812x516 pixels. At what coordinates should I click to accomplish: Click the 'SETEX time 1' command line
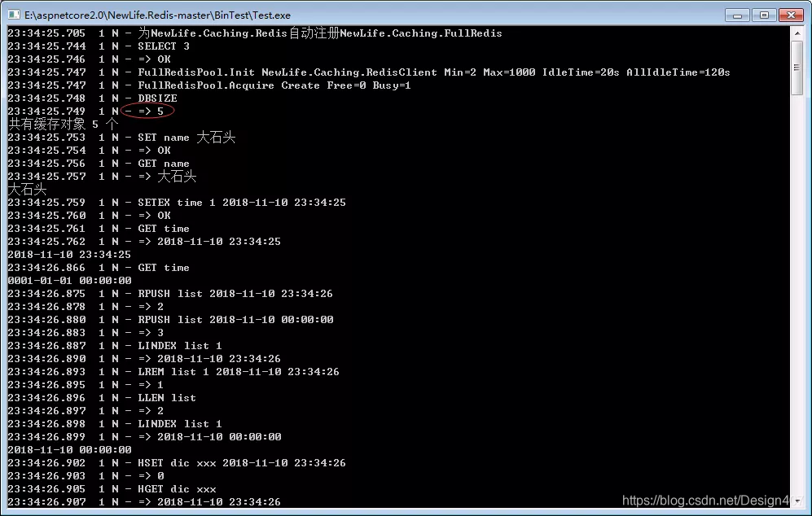coord(177,203)
